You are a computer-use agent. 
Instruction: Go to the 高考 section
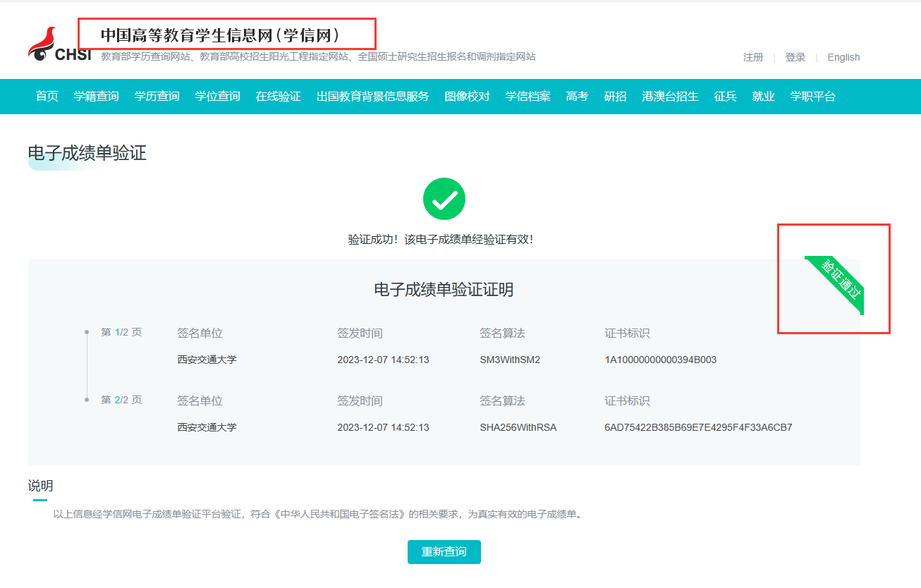click(x=578, y=97)
